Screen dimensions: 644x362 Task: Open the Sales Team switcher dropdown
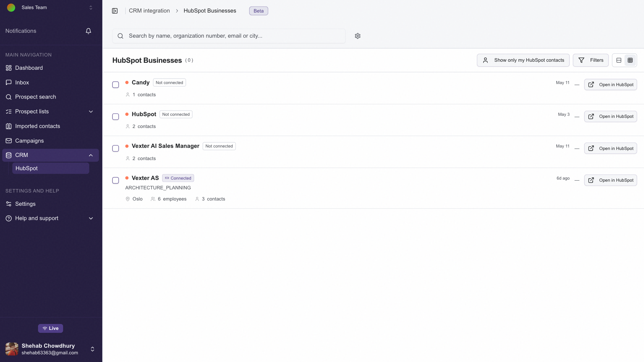coord(91,7)
